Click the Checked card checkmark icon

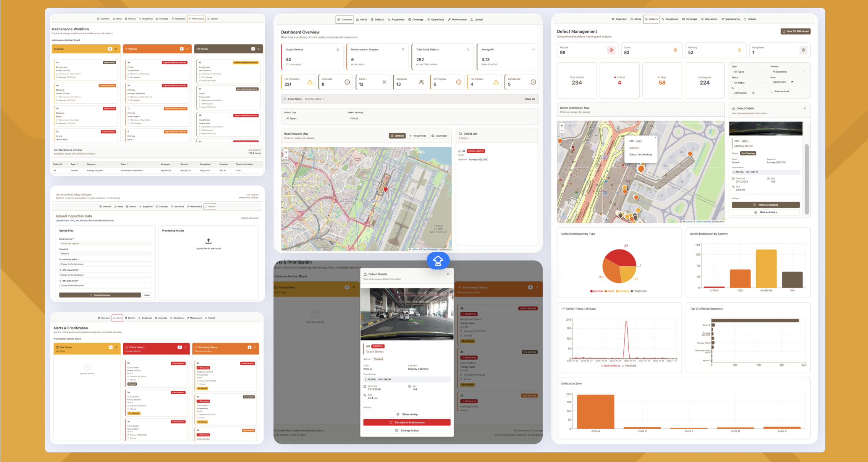pyautogui.click(x=347, y=82)
